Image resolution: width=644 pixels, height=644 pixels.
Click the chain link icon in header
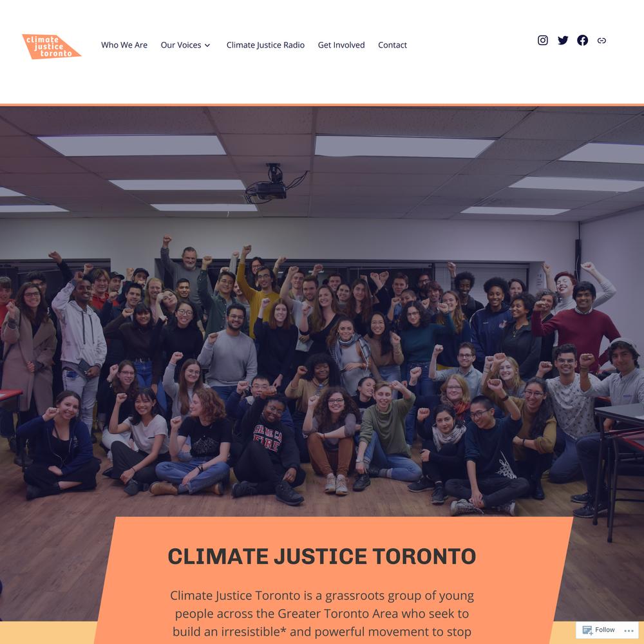[601, 40]
